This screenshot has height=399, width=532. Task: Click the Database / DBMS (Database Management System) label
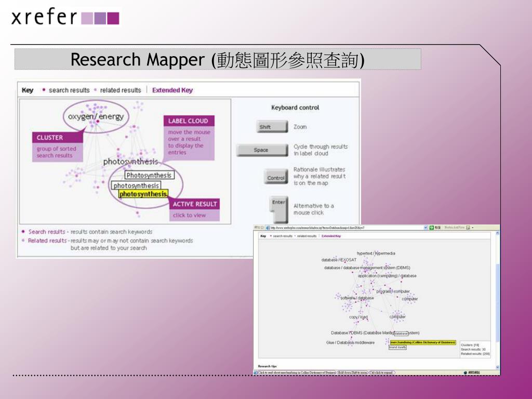pos(375,333)
